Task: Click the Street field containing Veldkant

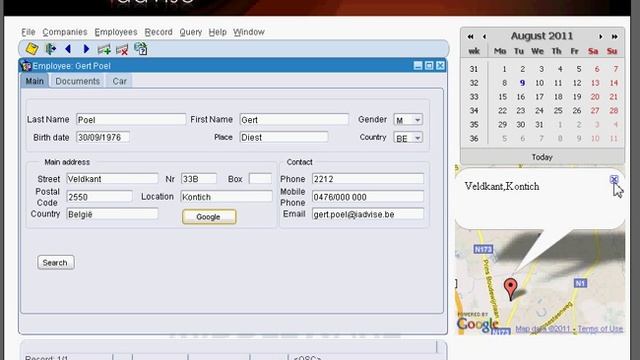Action: [112, 179]
